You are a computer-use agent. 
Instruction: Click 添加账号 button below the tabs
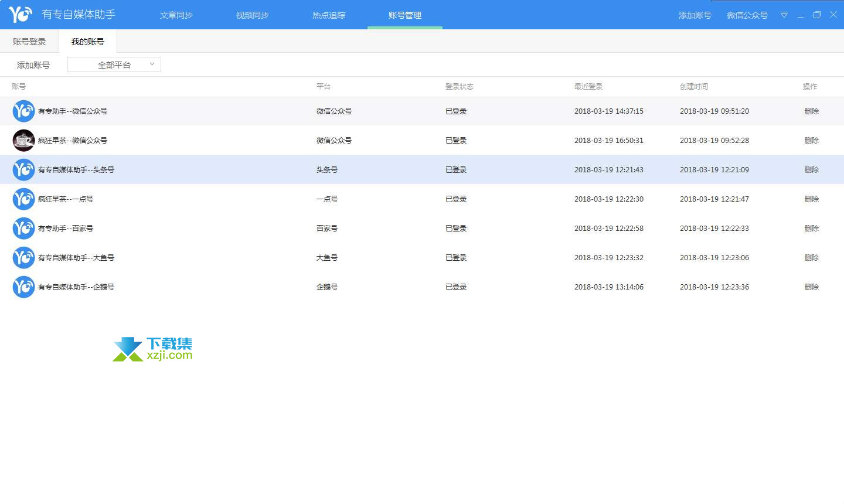(x=33, y=65)
